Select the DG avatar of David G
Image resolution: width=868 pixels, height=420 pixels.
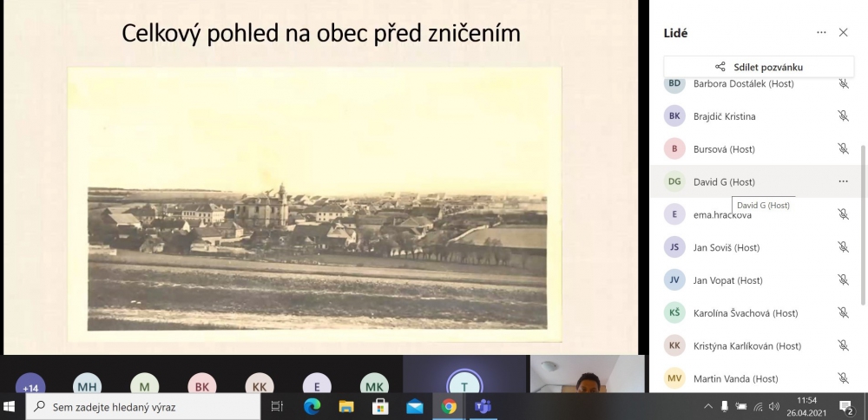point(674,181)
